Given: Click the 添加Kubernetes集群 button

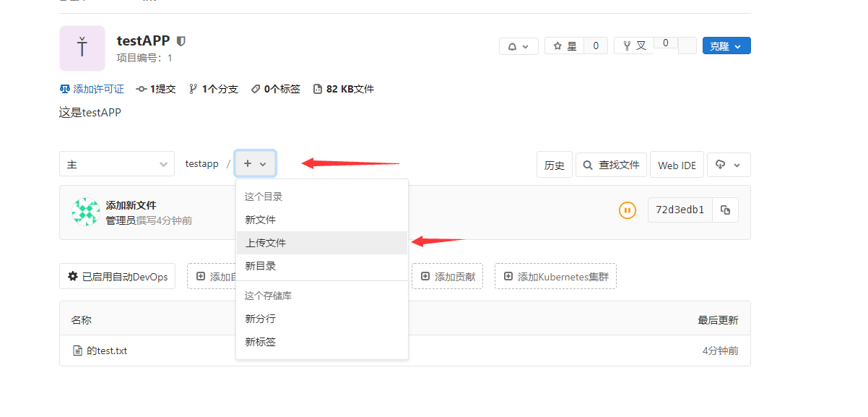Looking at the screenshot, I should pyautogui.click(x=555, y=276).
